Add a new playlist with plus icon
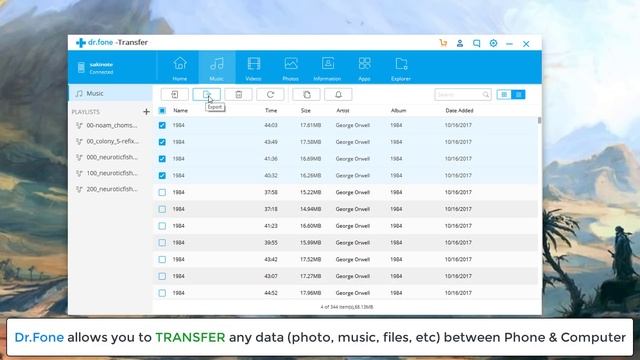Viewport: 640px width, 360px height. tap(146, 111)
